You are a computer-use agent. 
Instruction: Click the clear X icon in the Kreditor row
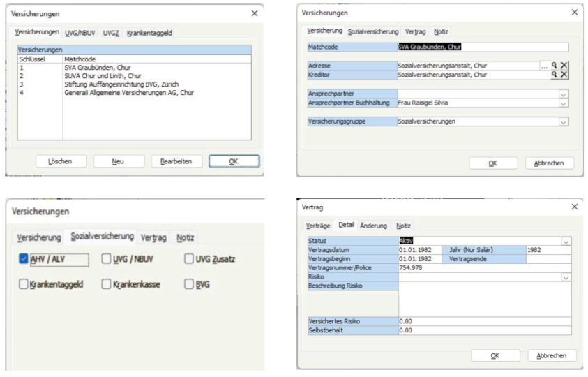564,75
